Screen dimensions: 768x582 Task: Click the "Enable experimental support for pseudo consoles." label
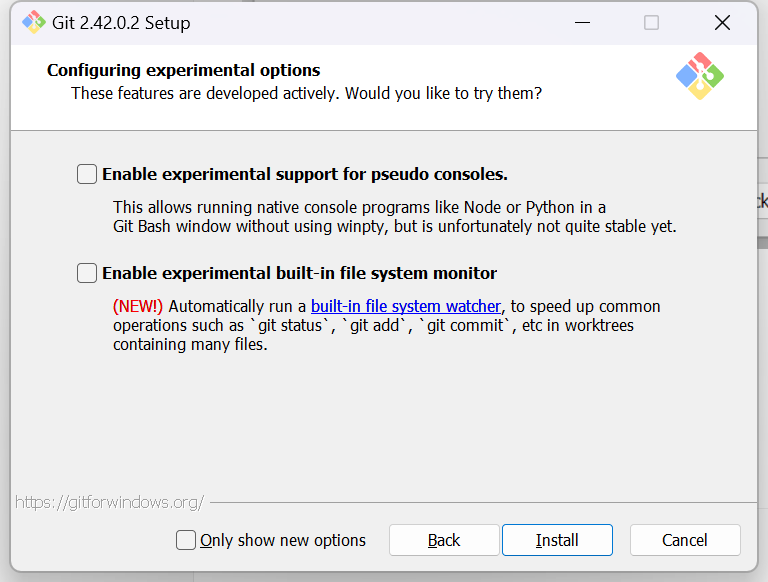tap(305, 174)
